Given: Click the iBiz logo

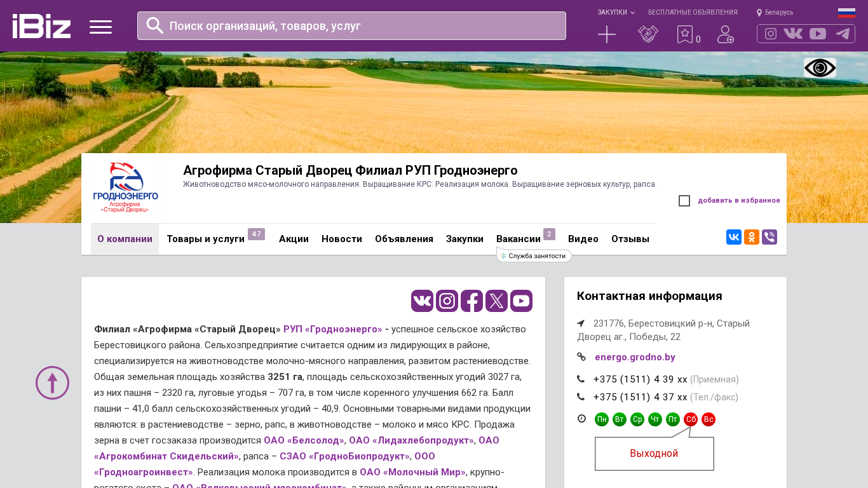Looking at the screenshot, I should [41, 26].
